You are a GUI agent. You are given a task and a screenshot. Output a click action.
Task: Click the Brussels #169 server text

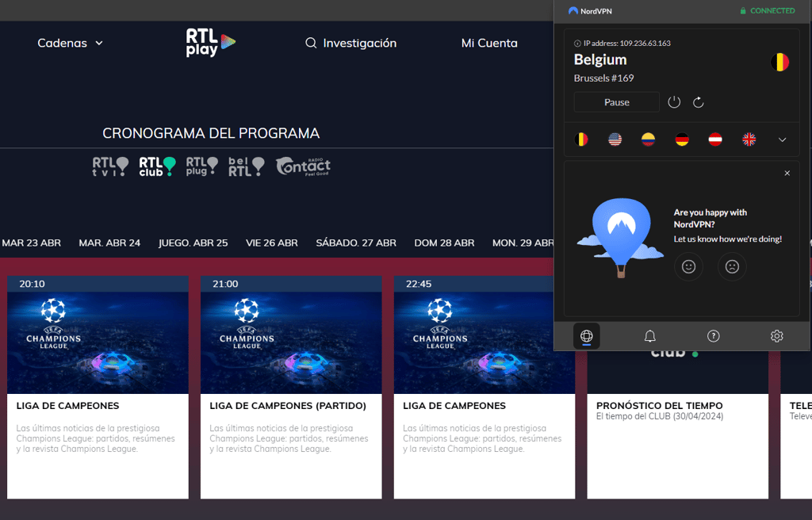pyautogui.click(x=603, y=78)
